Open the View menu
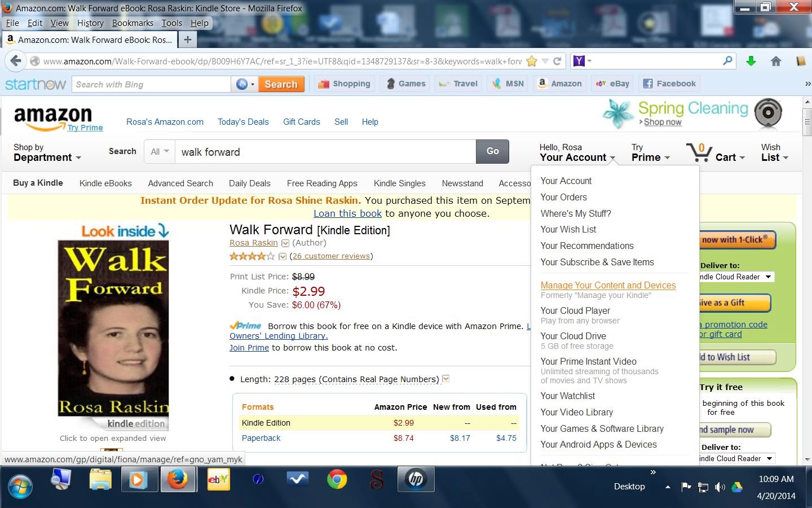Image resolution: width=812 pixels, height=508 pixels. (x=59, y=23)
